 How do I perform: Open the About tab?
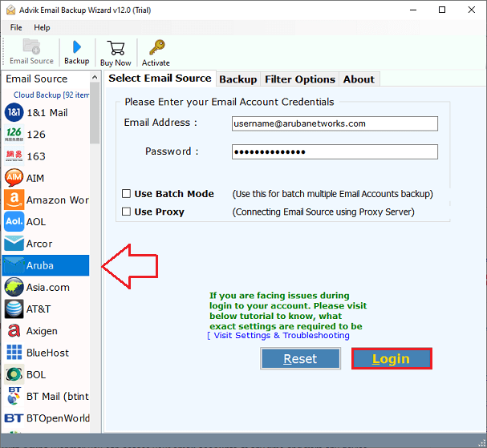point(359,79)
